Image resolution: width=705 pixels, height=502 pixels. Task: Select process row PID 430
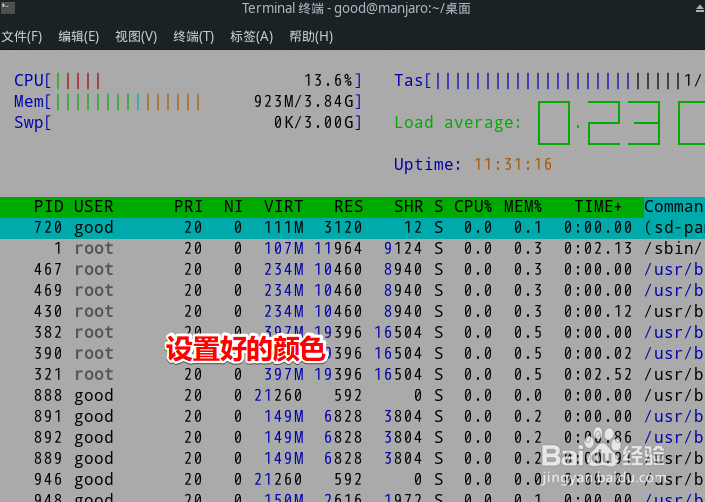352,311
